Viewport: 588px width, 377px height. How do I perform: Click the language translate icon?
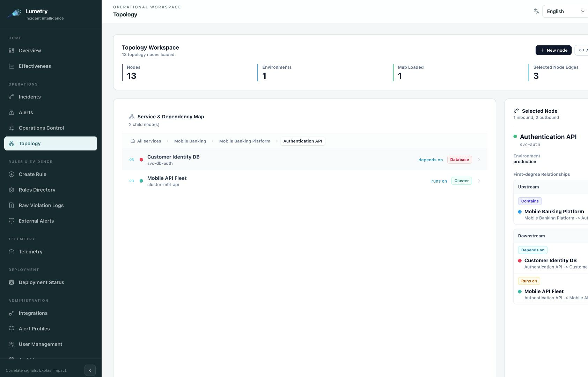[x=537, y=12]
